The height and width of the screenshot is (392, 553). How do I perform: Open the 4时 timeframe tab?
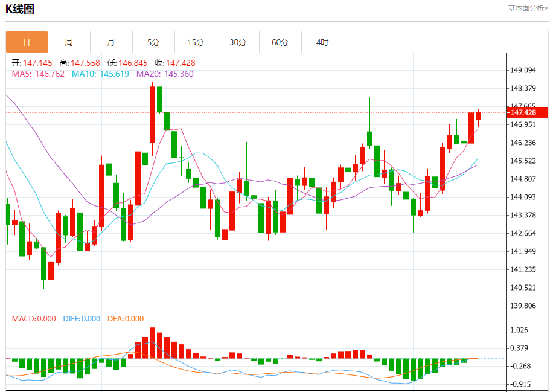(x=323, y=42)
